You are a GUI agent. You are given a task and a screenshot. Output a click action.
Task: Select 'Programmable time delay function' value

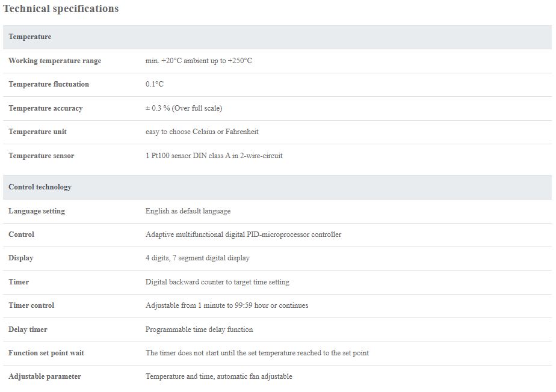click(x=199, y=329)
